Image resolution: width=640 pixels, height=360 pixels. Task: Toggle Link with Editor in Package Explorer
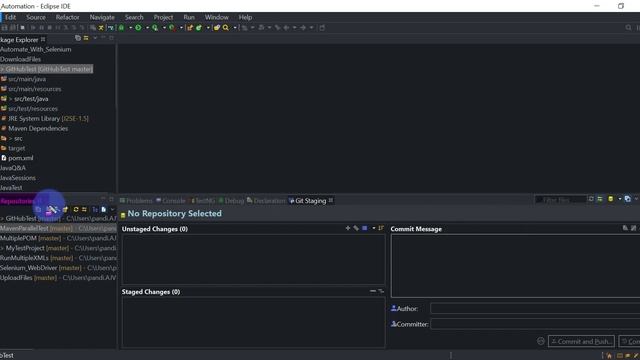[x=86, y=38]
